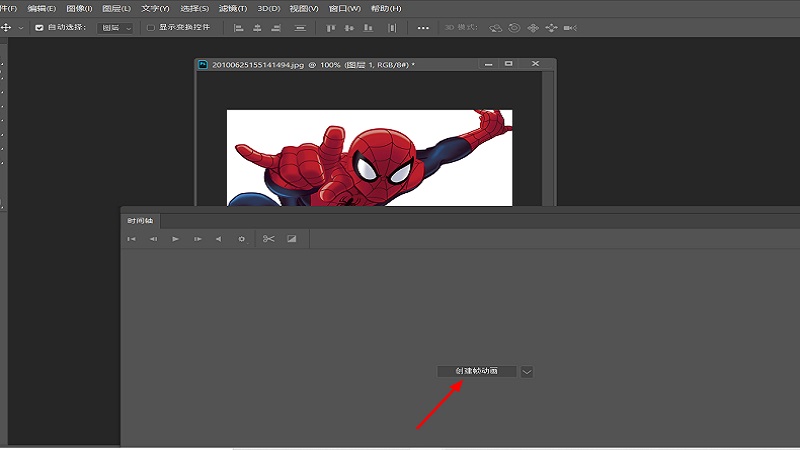The height and width of the screenshot is (450, 800).
Task: Open the 图层(L) menu
Action: (116, 9)
